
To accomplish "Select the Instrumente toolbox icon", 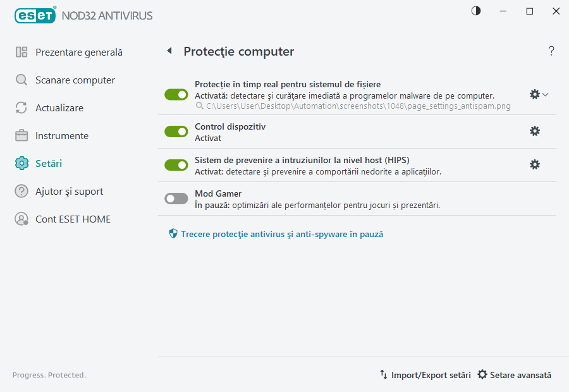I will [x=21, y=135].
